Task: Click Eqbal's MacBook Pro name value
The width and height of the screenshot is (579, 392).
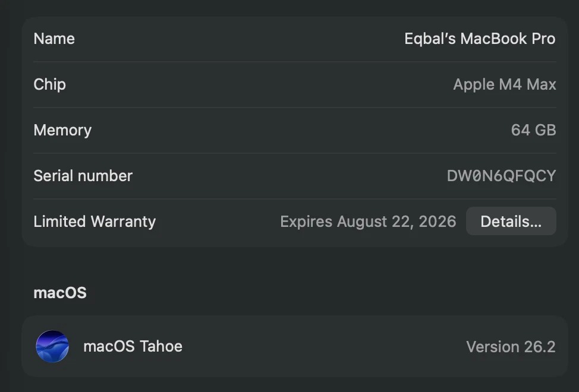Action: point(480,39)
